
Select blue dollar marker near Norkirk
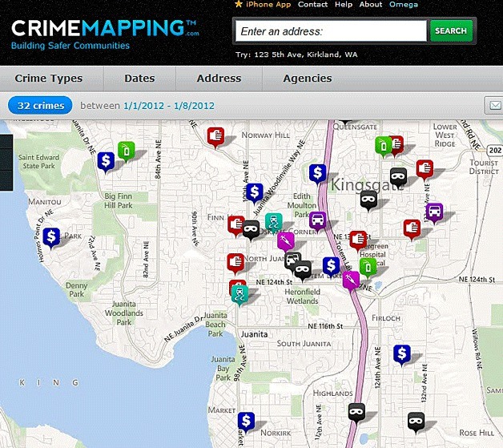point(247,421)
